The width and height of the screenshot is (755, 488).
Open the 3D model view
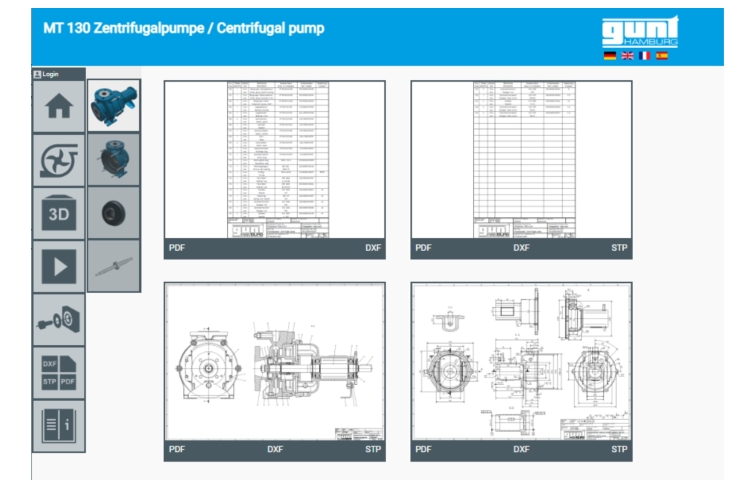click(x=59, y=213)
